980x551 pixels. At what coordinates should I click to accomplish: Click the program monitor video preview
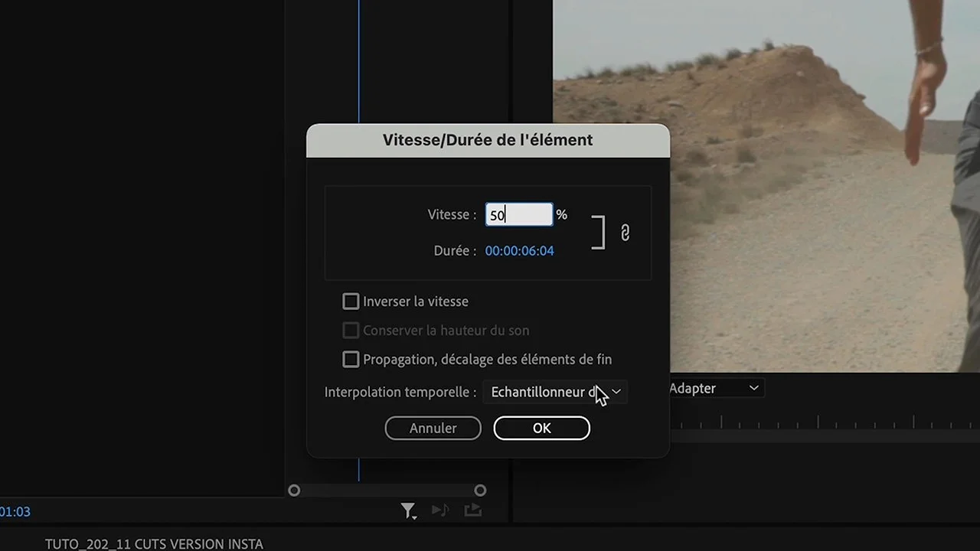(766, 186)
